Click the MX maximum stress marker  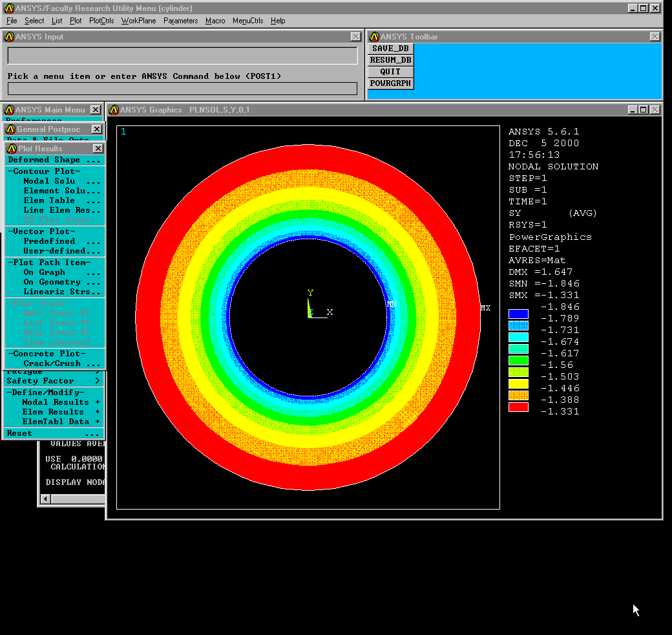tap(485, 308)
